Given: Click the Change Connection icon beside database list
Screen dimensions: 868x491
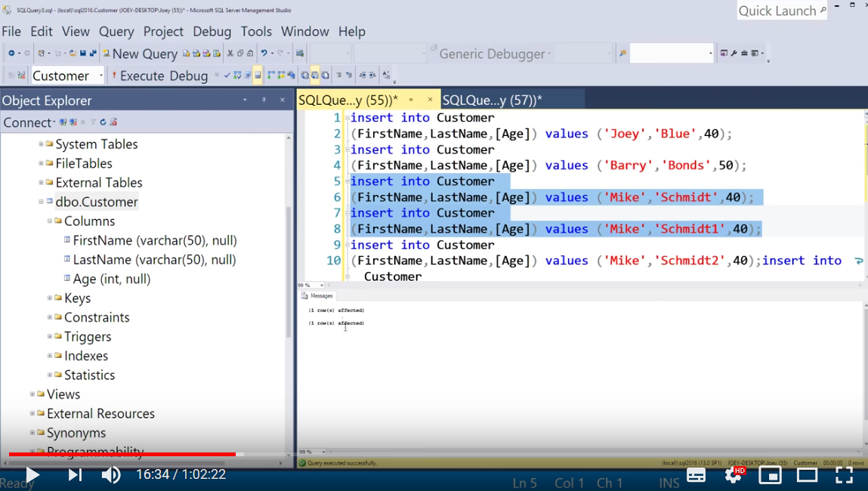Looking at the screenshot, I should coord(22,76).
